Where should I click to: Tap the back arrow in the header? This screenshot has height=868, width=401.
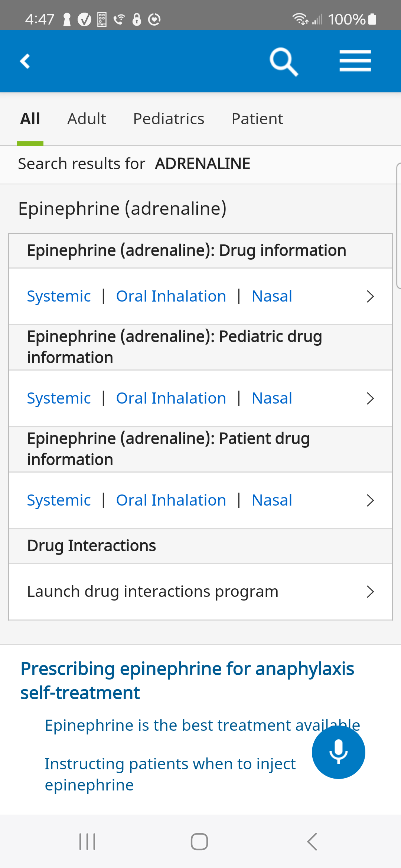25,61
